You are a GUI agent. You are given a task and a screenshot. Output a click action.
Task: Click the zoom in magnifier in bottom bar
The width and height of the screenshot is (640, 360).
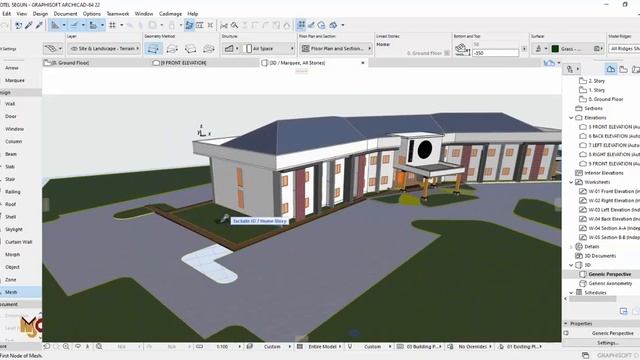tap(66, 347)
